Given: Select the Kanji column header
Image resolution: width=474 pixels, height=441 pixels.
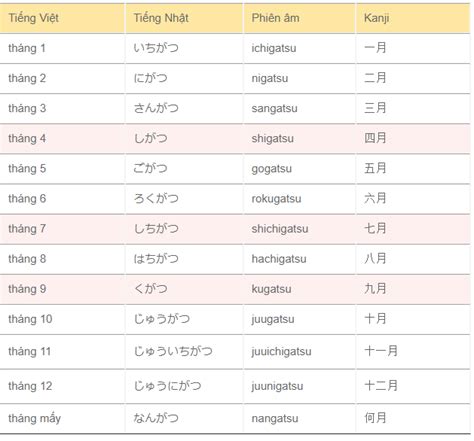Looking at the screenshot, I should coord(413,18).
